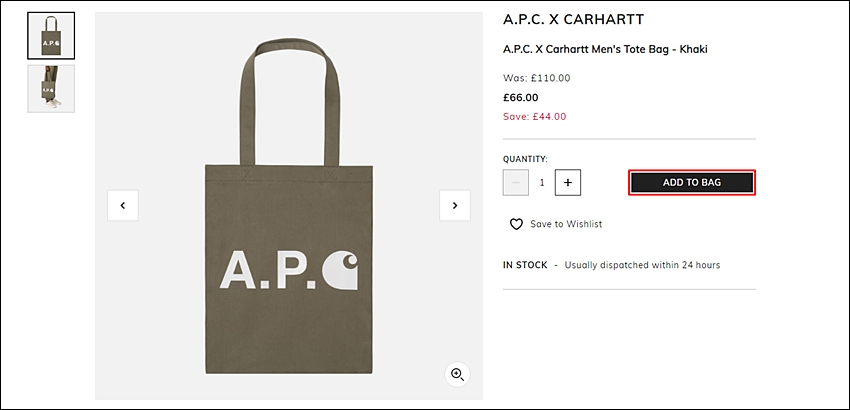Click the Save to Wishlist text
Viewport: 850px width, 410px height.
pyautogui.click(x=566, y=224)
